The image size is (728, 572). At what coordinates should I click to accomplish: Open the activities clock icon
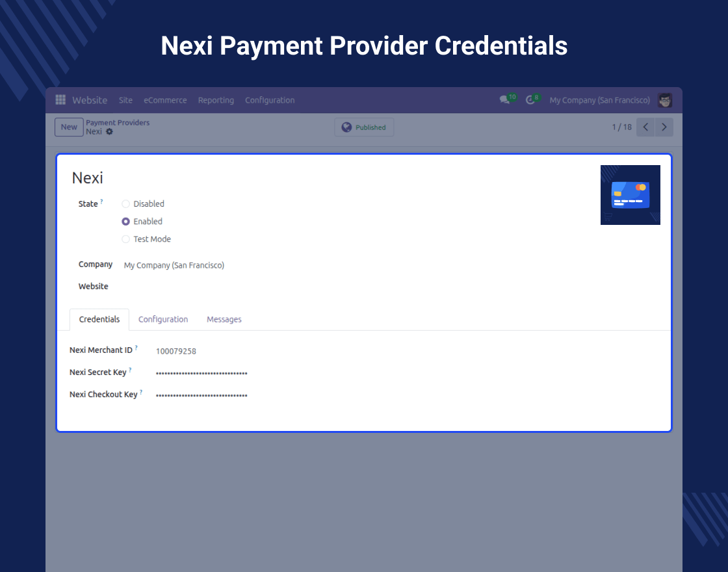point(530,100)
